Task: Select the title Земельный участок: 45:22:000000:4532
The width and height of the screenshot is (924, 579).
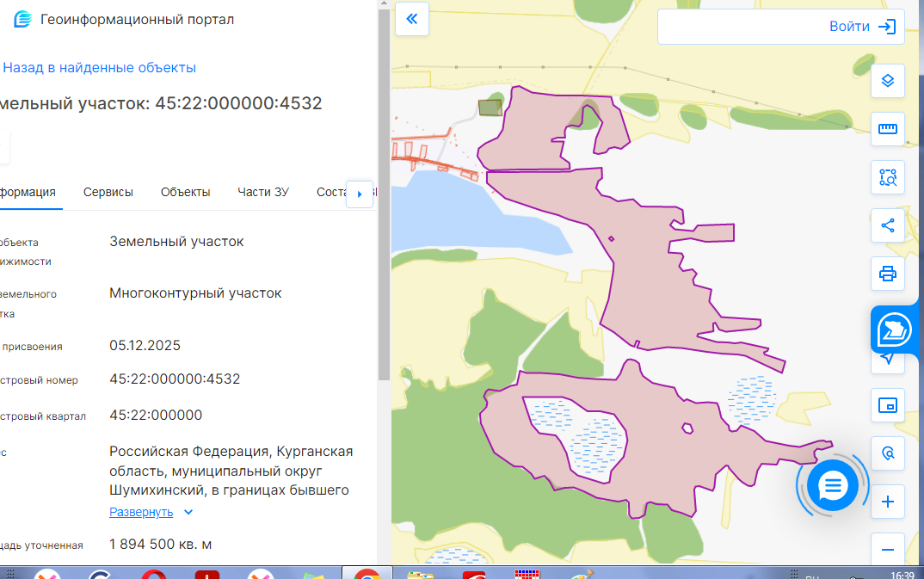Action: pyautogui.click(x=161, y=103)
